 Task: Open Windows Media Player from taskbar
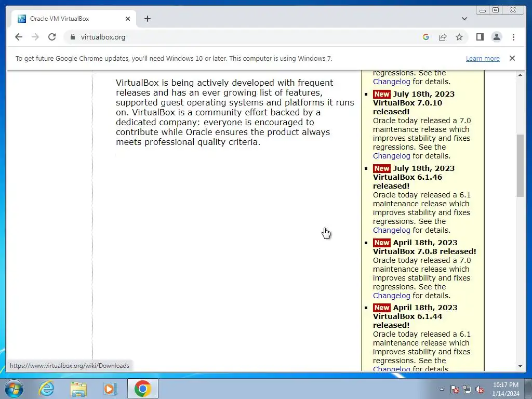click(110, 389)
